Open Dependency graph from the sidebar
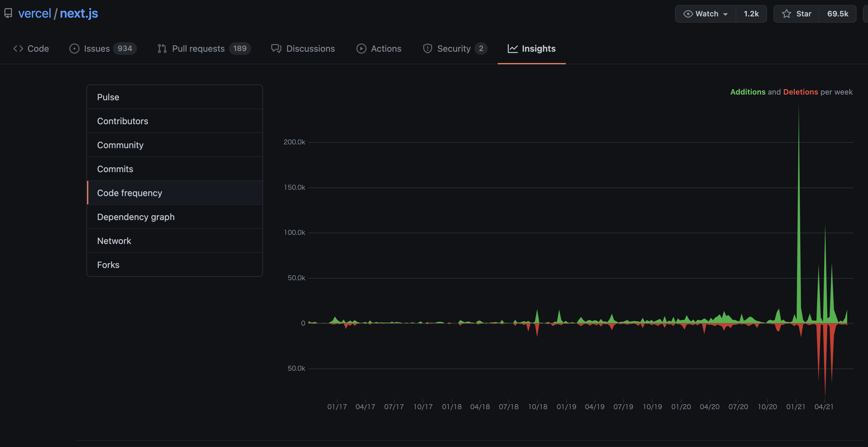Screen dimensions: 868x447 click(135, 217)
